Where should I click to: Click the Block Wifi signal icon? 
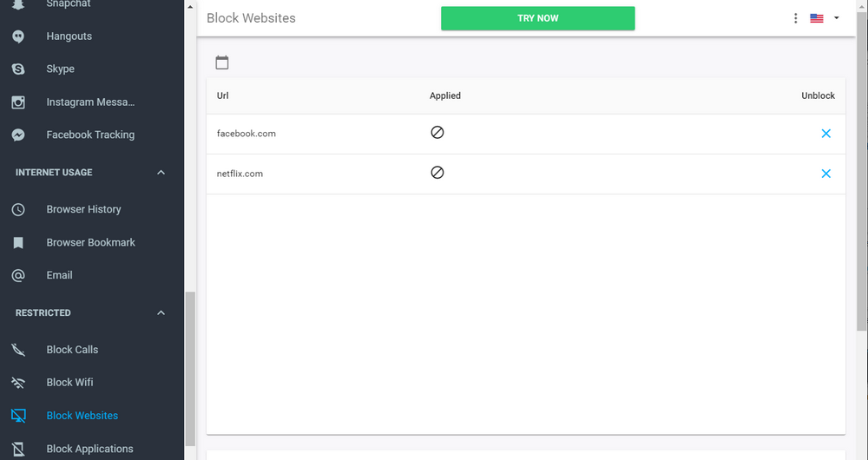tap(18, 383)
